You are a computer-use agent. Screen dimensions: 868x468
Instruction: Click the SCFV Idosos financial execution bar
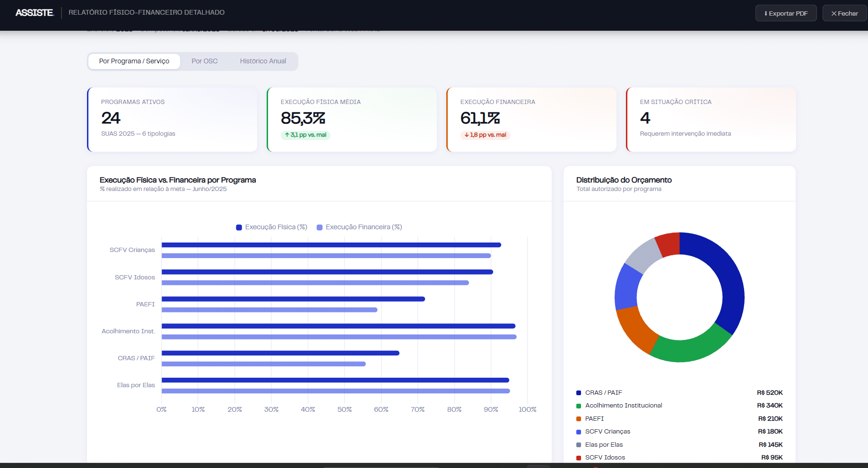315,283
